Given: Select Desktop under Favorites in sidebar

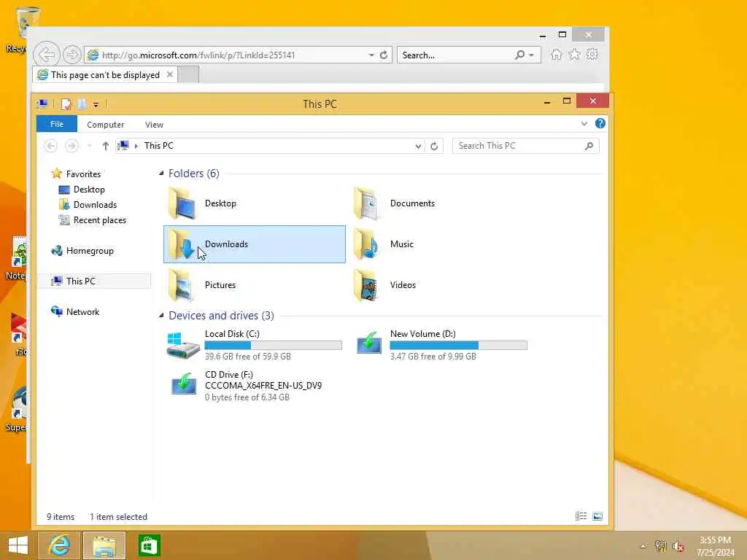Looking at the screenshot, I should coord(88,190).
